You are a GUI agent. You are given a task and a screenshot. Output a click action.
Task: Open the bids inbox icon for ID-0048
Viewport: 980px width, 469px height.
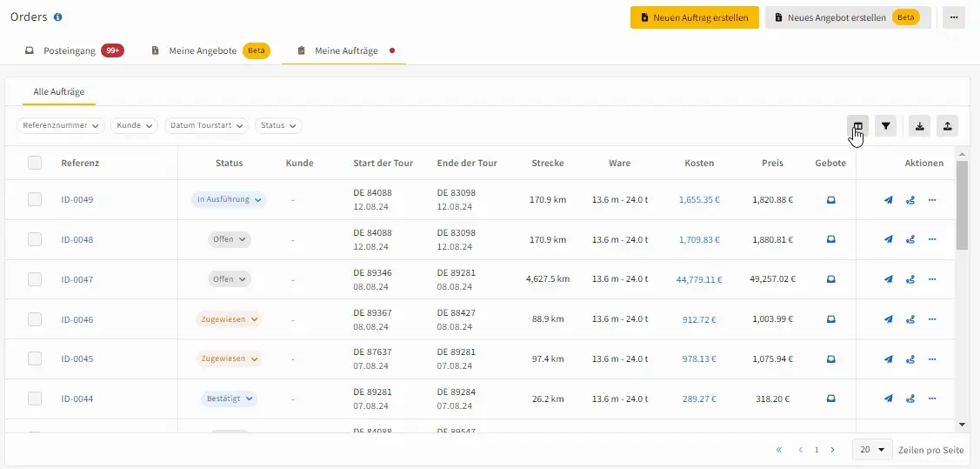[x=830, y=239]
